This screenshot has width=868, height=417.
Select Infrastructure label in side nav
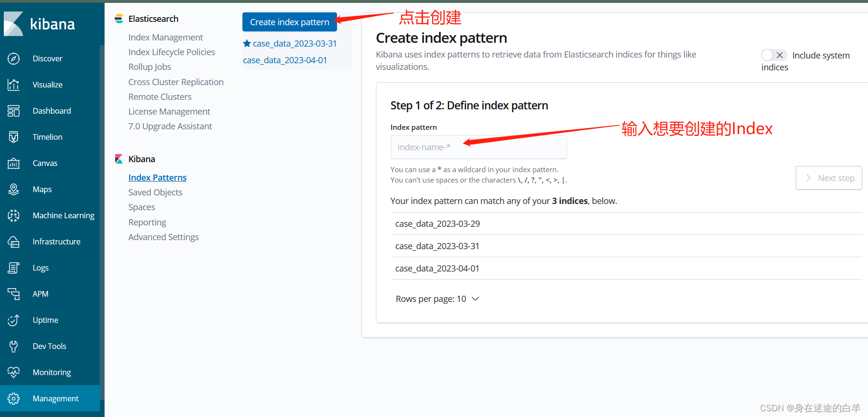coord(57,242)
